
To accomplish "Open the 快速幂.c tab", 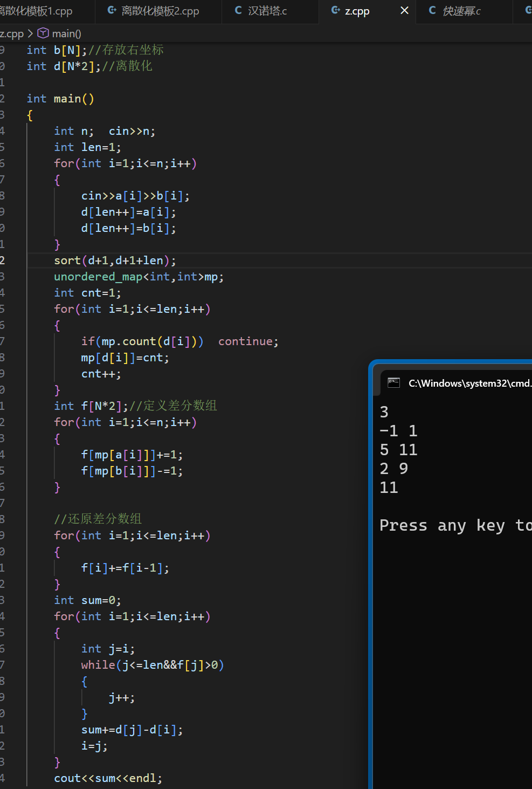I will tap(461, 11).
